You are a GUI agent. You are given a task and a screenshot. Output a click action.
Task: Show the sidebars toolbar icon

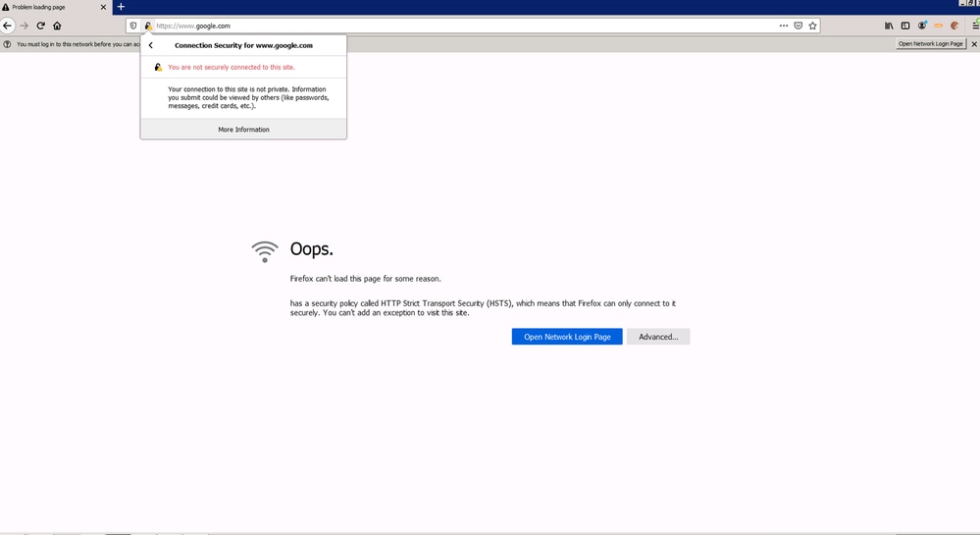tap(905, 26)
